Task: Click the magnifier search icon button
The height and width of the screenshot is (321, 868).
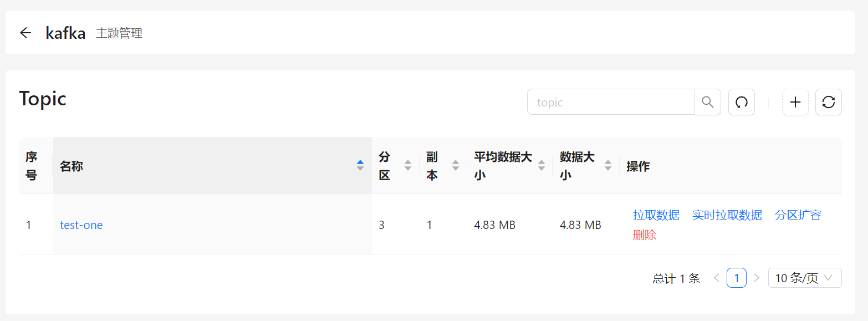Action: [708, 102]
